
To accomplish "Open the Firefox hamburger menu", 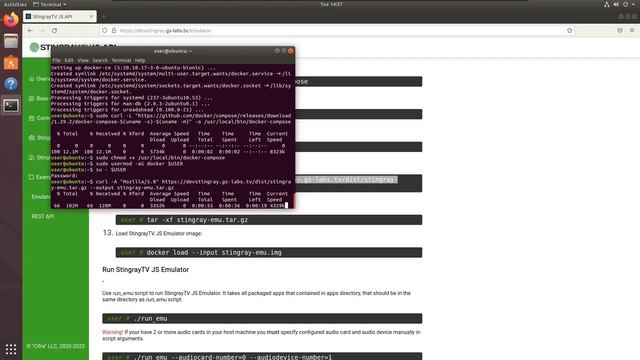I will point(632,31).
